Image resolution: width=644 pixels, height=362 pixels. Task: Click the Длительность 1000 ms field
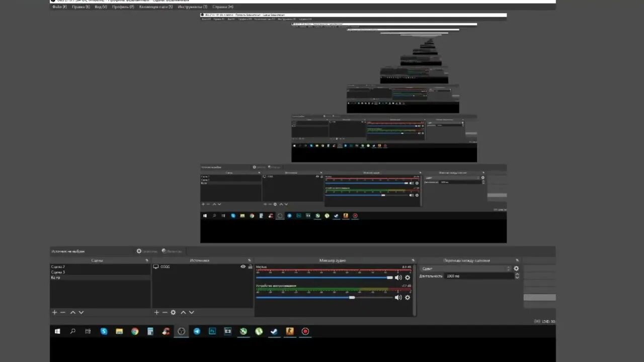(x=479, y=276)
